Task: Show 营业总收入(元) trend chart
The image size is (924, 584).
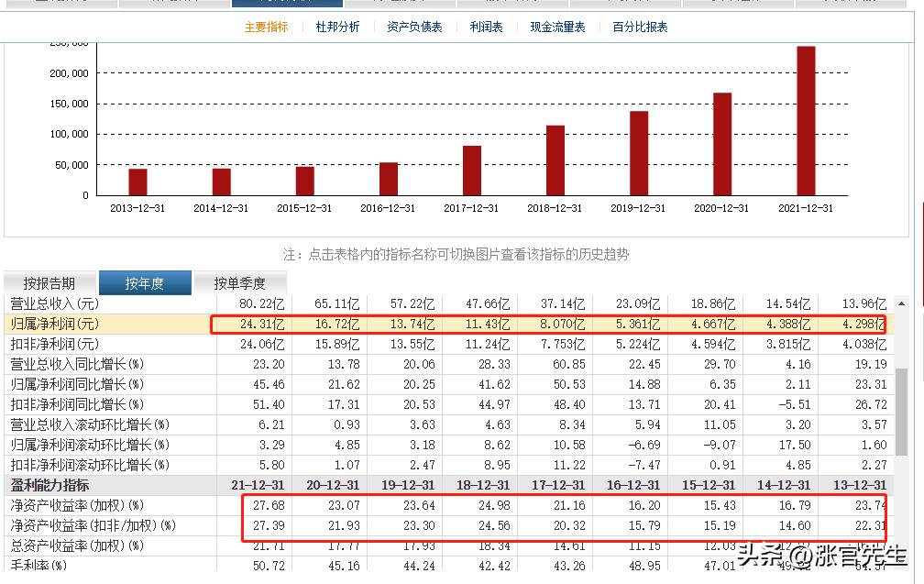Action: (55, 304)
